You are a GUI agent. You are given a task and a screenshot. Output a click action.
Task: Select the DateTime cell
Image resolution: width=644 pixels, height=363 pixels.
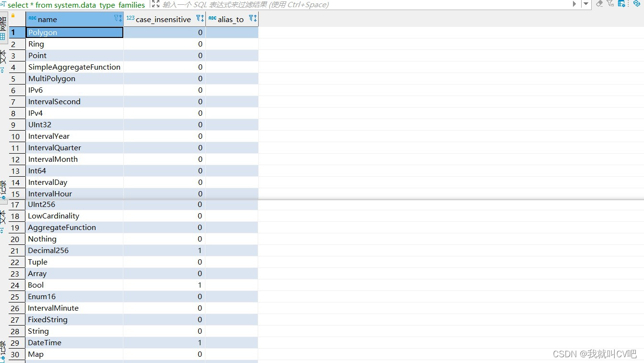75,343
